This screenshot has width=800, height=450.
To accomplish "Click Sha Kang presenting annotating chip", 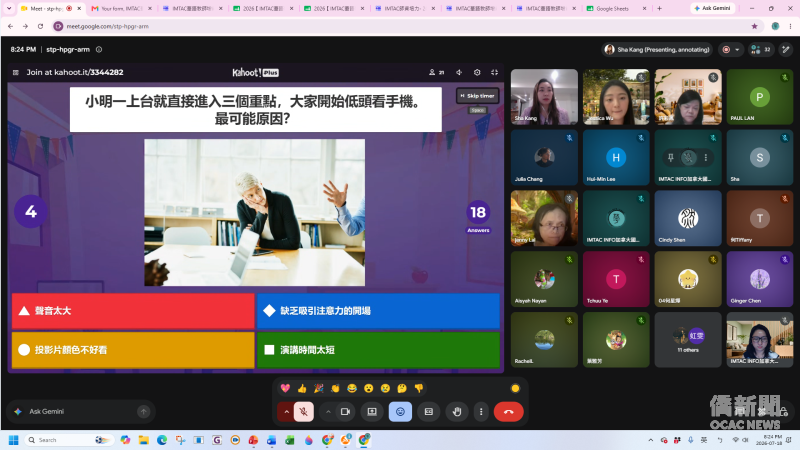I will (657, 49).
